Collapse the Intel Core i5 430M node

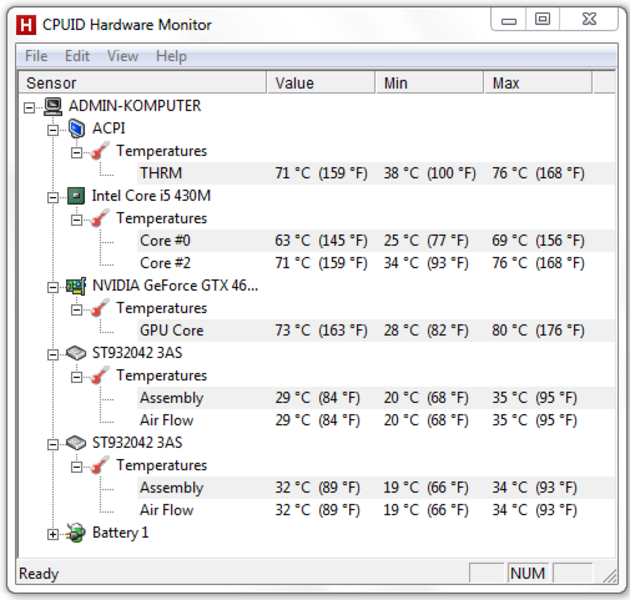53,197
